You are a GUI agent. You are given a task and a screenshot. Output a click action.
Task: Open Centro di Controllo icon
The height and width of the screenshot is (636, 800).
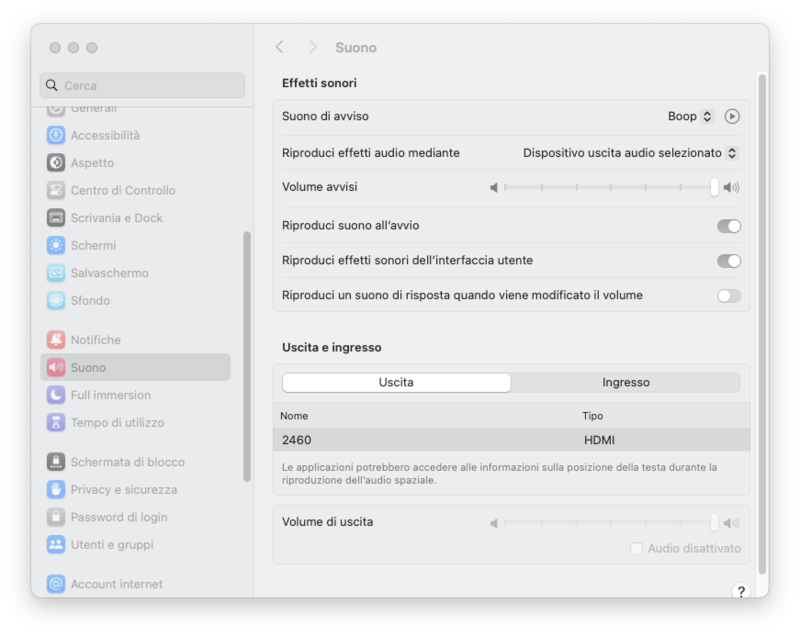56,190
